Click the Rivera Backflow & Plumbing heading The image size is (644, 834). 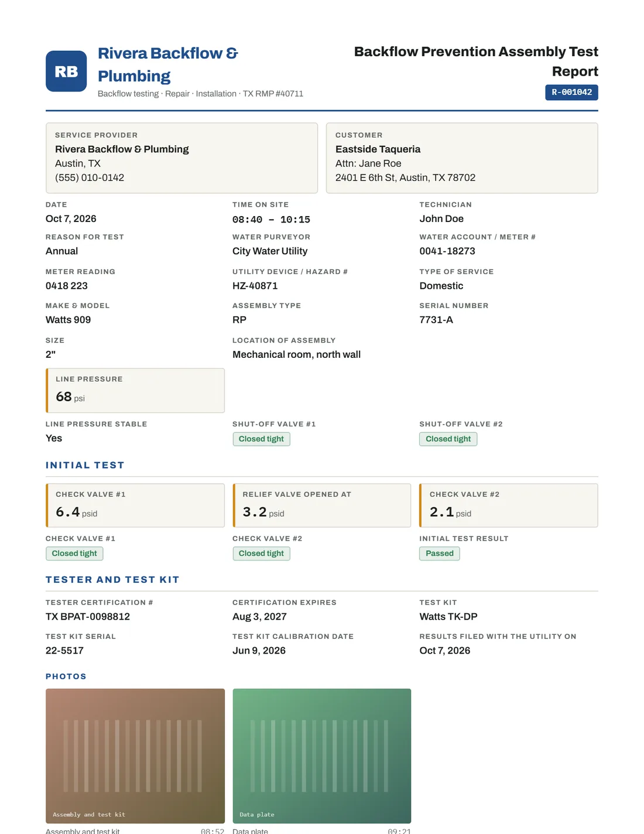point(168,64)
